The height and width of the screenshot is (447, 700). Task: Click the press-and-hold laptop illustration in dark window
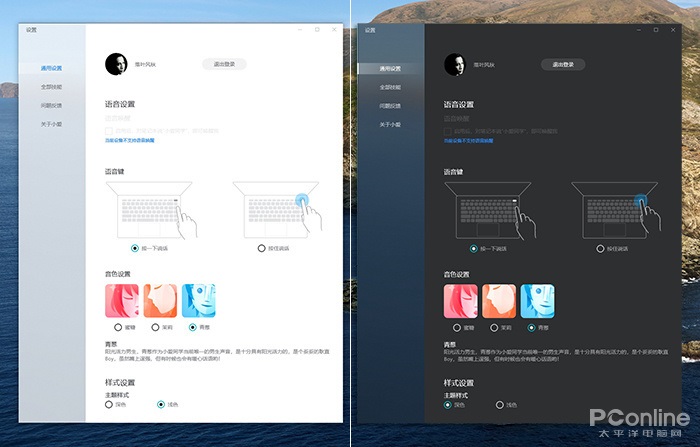(x=616, y=210)
